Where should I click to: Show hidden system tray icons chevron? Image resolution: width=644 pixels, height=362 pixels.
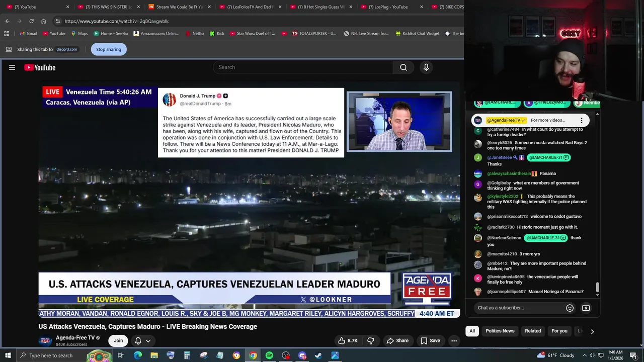pos(584,355)
